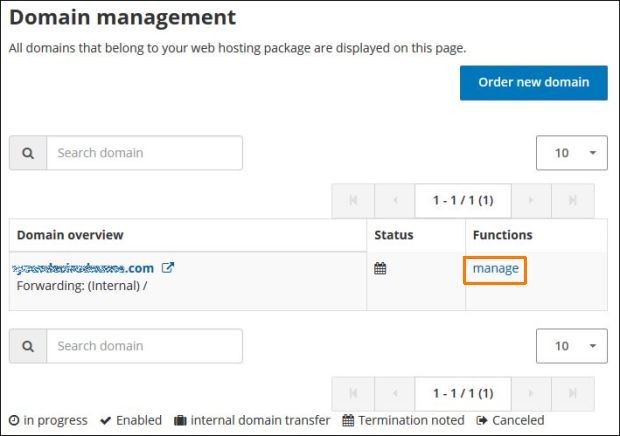Go to next page in top pagination

tap(531, 200)
